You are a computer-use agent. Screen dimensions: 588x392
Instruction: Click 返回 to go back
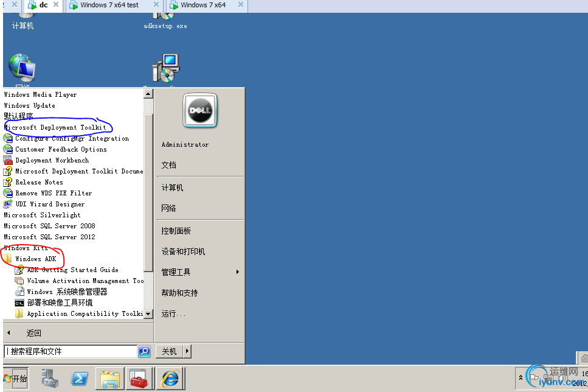33,333
